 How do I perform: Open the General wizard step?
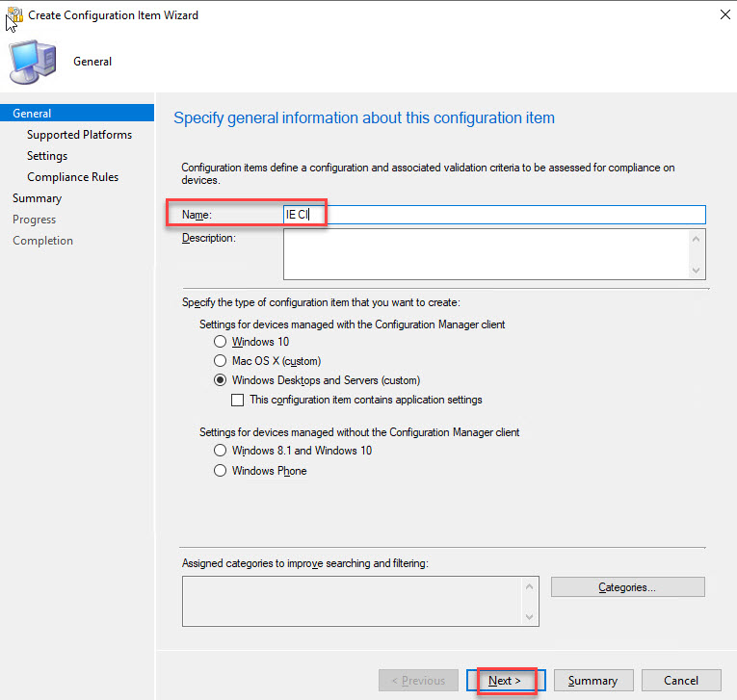point(33,114)
